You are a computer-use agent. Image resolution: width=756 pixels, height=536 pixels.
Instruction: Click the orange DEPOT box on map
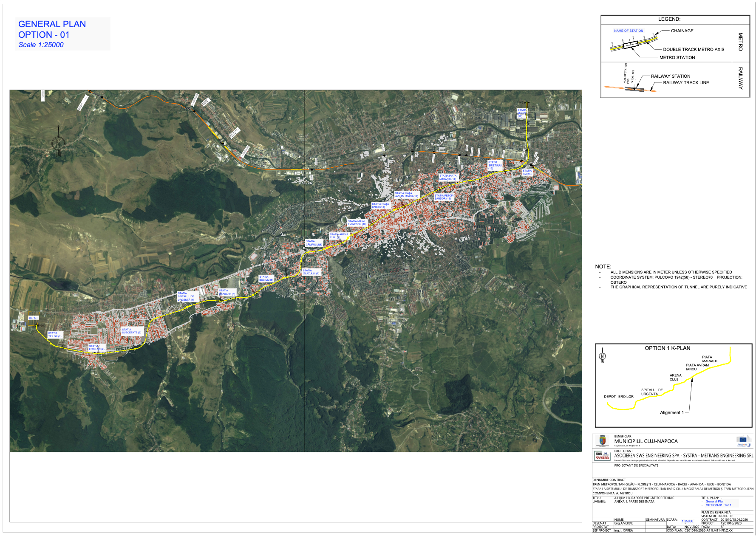33,318
